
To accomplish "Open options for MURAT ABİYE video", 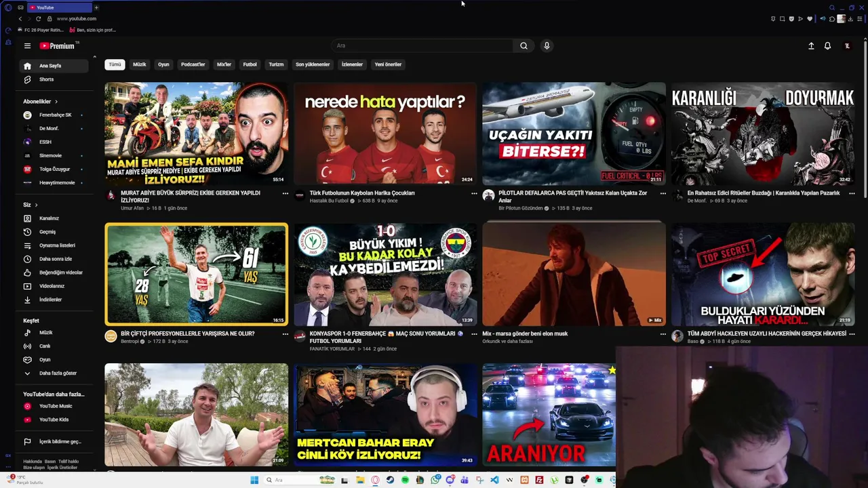I will pos(285,193).
